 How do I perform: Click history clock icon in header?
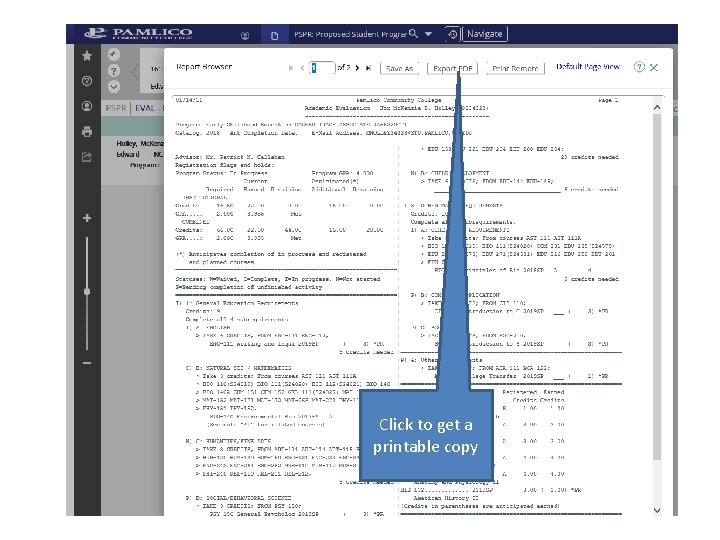coord(452,34)
